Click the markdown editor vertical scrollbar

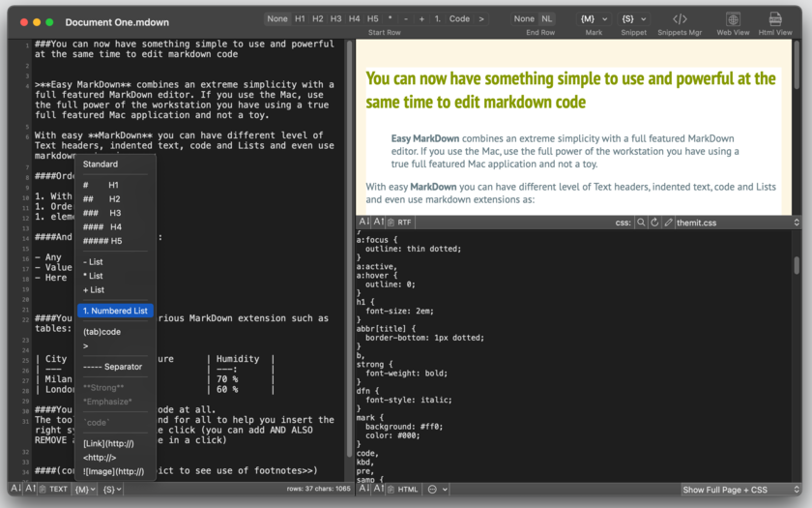point(350,249)
